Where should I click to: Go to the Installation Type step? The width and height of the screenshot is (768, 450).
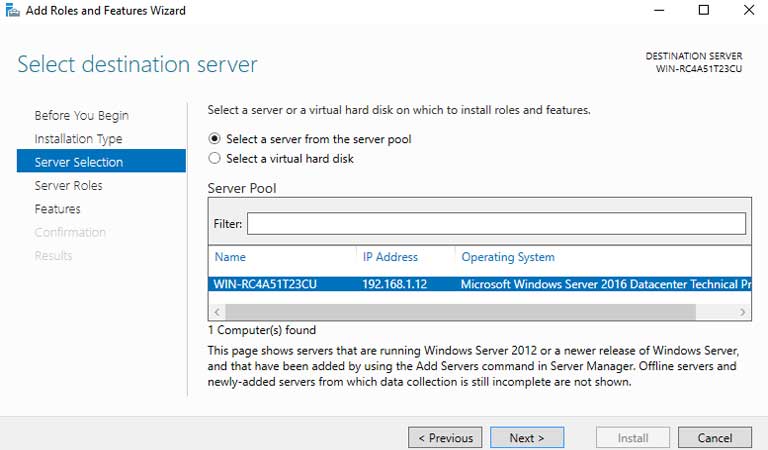coord(78,139)
